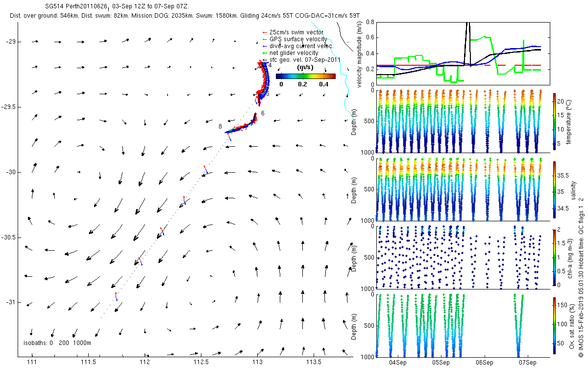Click the "isobaths: 0 200 1000m" note
This screenshot has width=588, height=368.
[x=57, y=342]
